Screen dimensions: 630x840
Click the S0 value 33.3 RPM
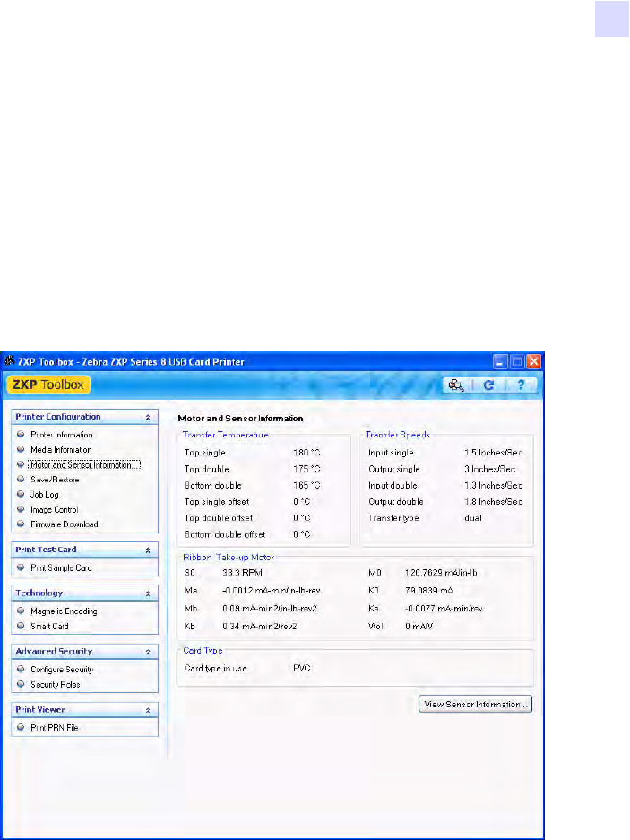click(242, 573)
